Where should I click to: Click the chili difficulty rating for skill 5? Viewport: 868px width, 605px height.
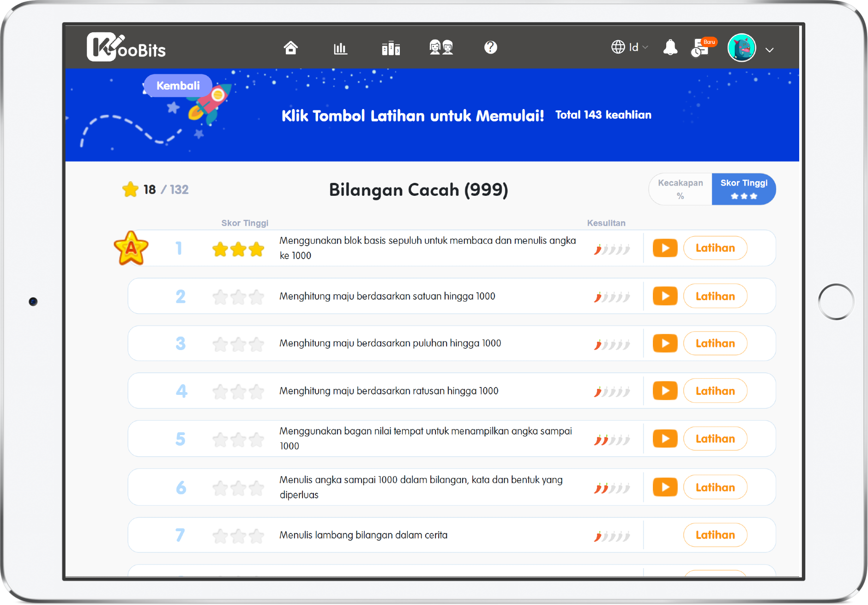612,439
